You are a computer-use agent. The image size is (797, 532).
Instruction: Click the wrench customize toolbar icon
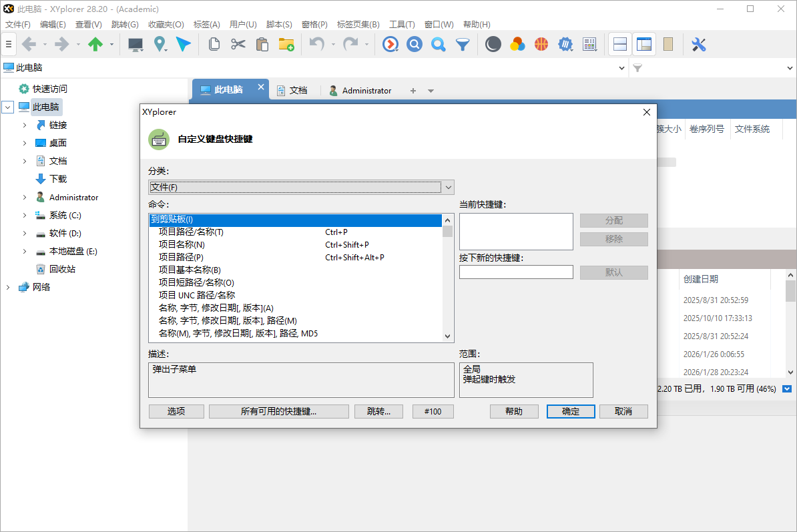[x=698, y=44]
